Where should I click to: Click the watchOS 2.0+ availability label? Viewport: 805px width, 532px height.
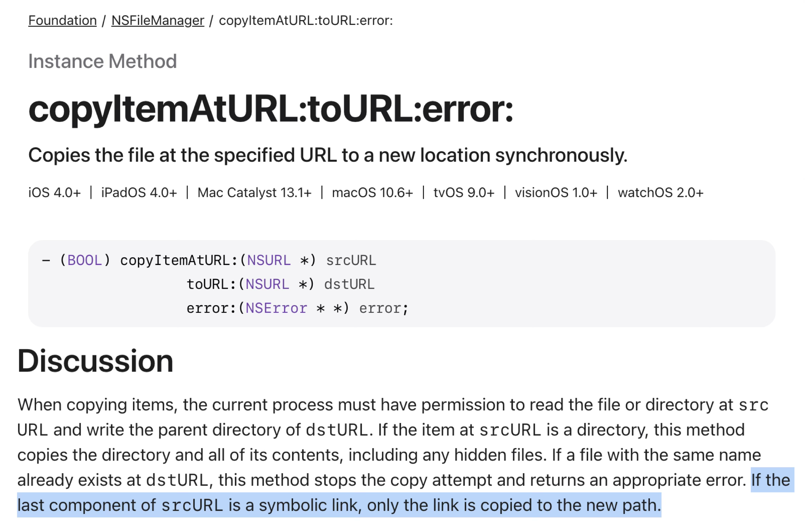pos(661,193)
